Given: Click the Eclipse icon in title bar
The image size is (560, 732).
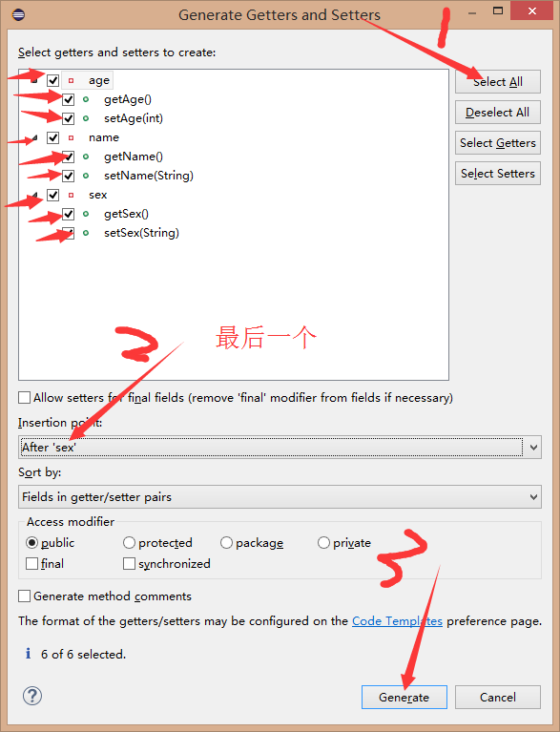Looking at the screenshot, I should (x=18, y=14).
